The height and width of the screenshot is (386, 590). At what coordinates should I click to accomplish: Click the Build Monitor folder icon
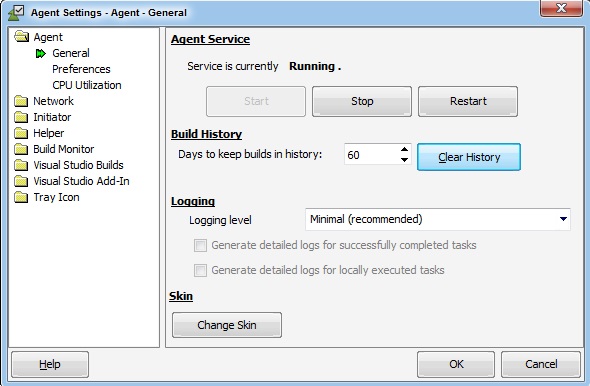tap(21, 149)
